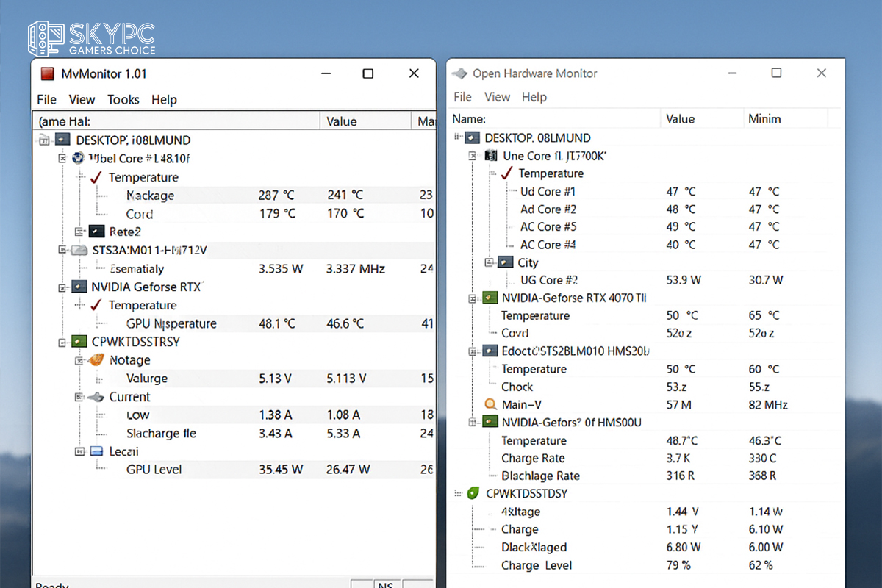Collapse DESKTOP. 08LMUND in Open Hardware Monitor
Image resolution: width=882 pixels, height=588 pixels.
pos(457,137)
